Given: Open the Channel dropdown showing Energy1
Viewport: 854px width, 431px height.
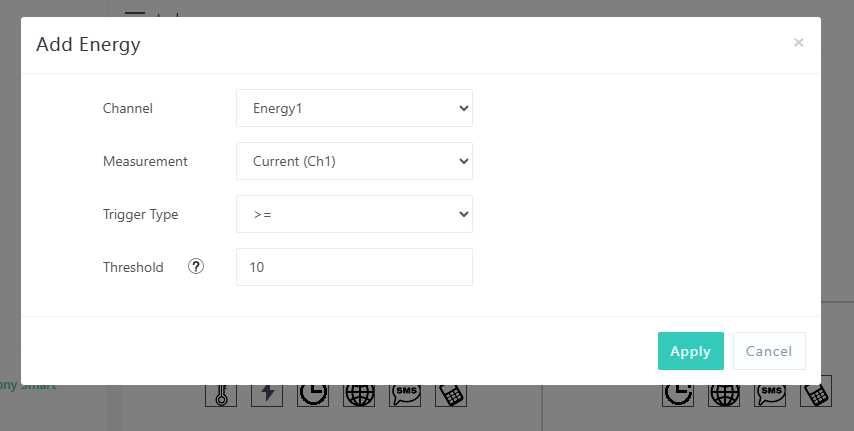Looking at the screenshot, I should pyautogui.click(x=354, y=108).
